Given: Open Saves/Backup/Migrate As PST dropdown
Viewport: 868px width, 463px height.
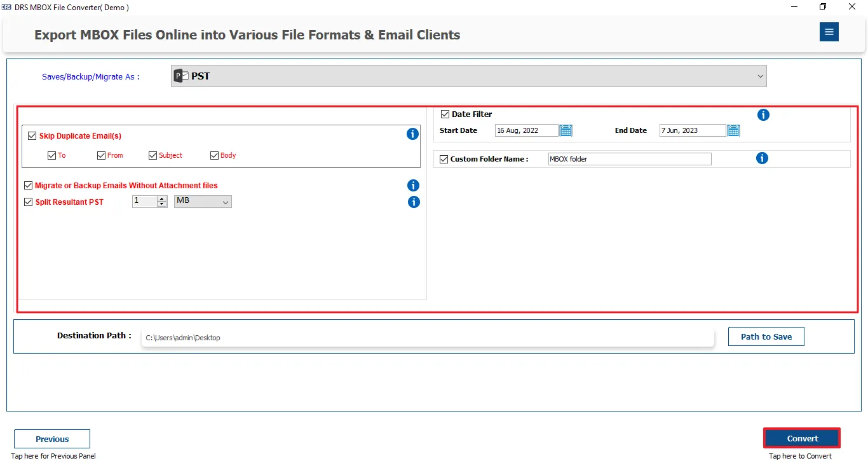Looking at the screenshot, I should [469, 76].
